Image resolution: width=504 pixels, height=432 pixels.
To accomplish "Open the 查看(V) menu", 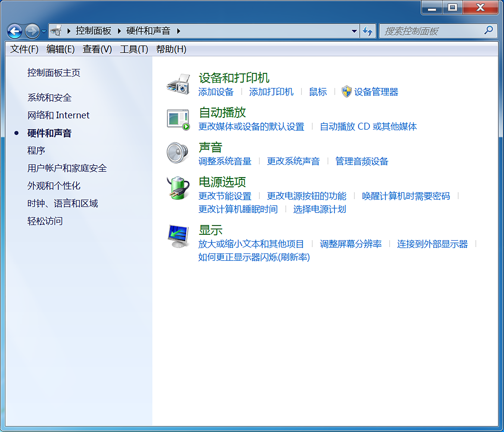I will pyautogui.click(x=97, y=49).
